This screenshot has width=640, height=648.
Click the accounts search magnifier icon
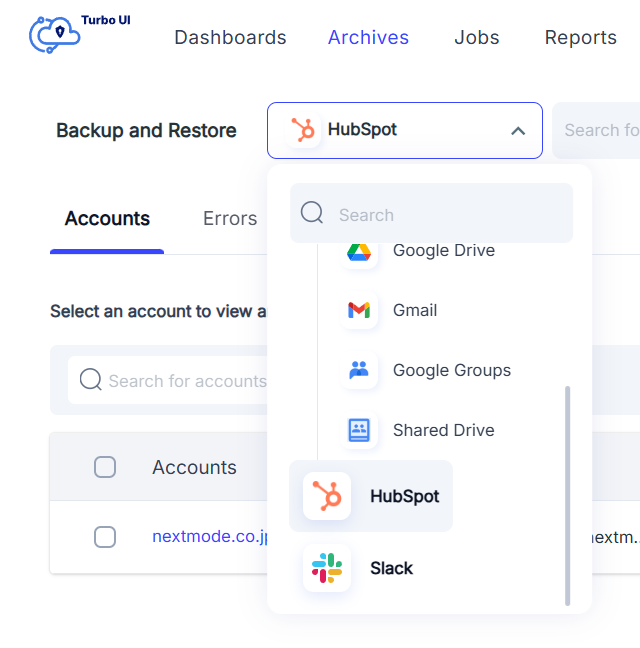[90, 379]
